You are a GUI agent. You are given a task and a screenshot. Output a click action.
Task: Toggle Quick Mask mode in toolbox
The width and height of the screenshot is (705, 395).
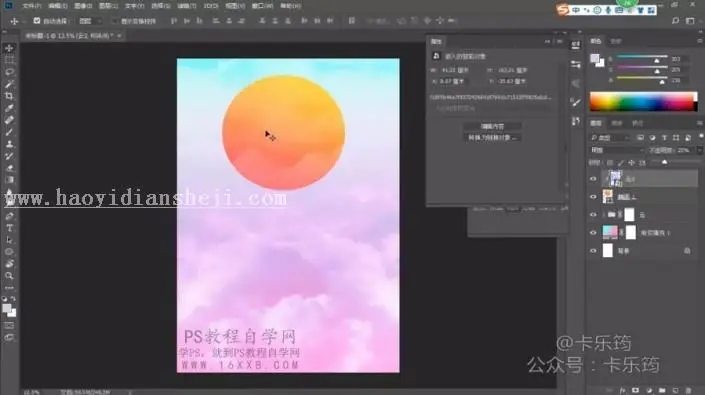pyautogui.click(x=9, y=325)
